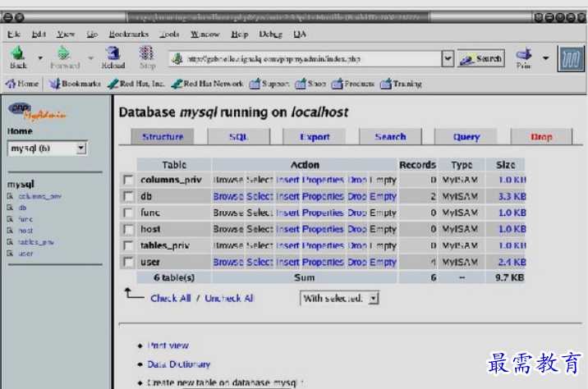
Task: Reload the current page
Action: [x=113, y=57]
